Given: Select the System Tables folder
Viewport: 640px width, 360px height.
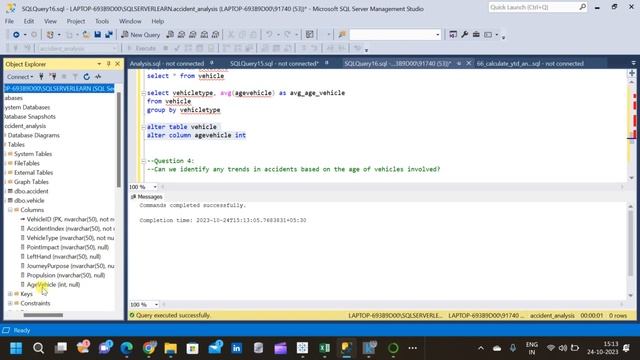Looking at the screenshot, I should [33, 154].
